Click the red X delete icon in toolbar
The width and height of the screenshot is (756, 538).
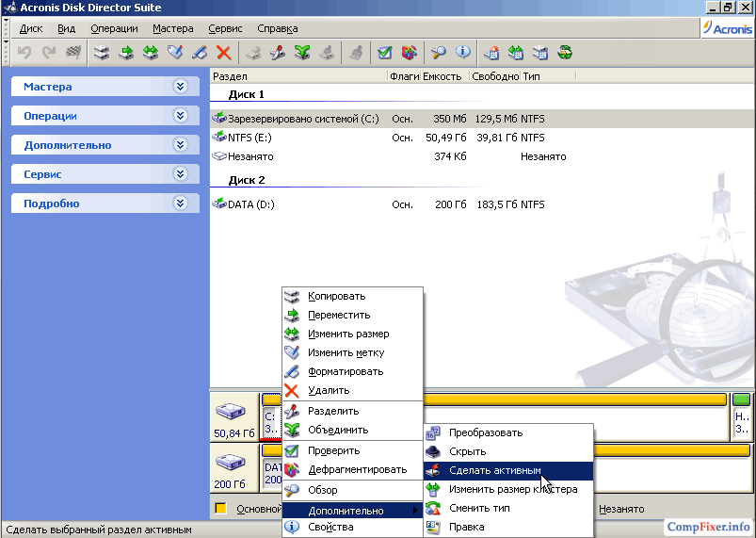point(224,53)
